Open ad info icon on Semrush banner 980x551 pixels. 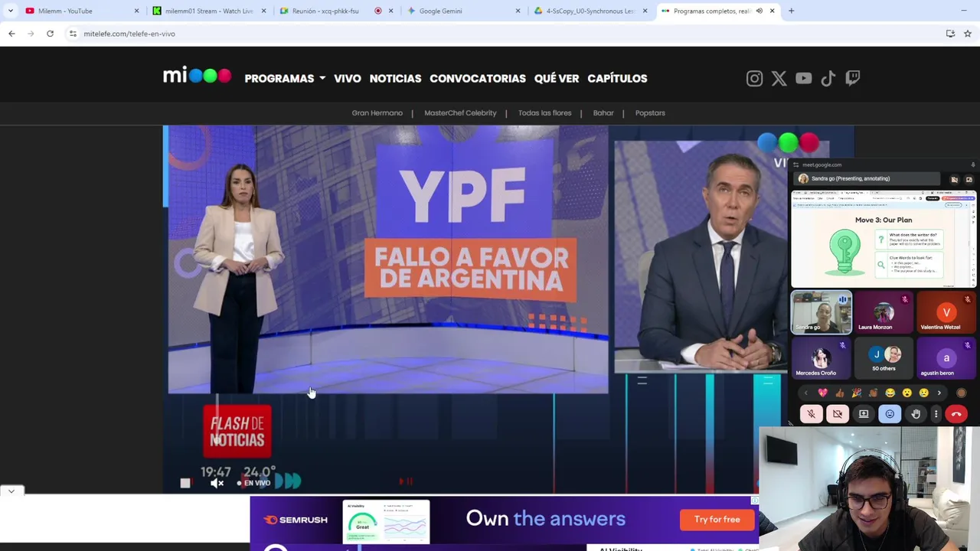tap(754, 501)
